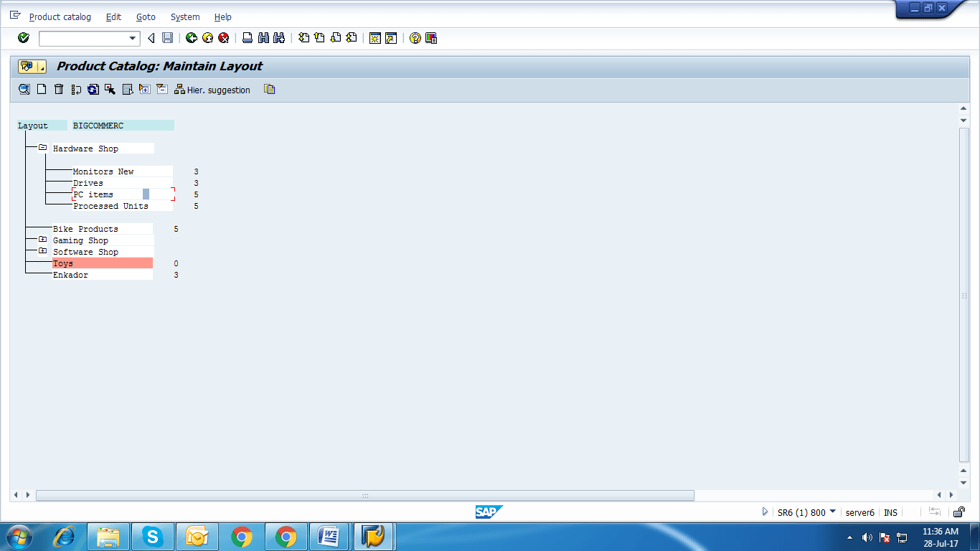Image resolution: width=980 pixels, height=551 pixels.
Task: Expand status bar with triangle arrow
Action: (x=765, y=512)
